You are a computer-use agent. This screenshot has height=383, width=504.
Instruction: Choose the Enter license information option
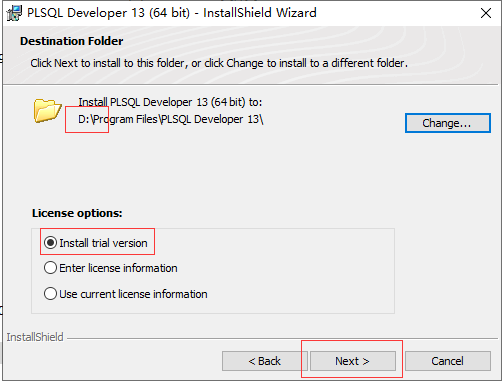(51, 268)
